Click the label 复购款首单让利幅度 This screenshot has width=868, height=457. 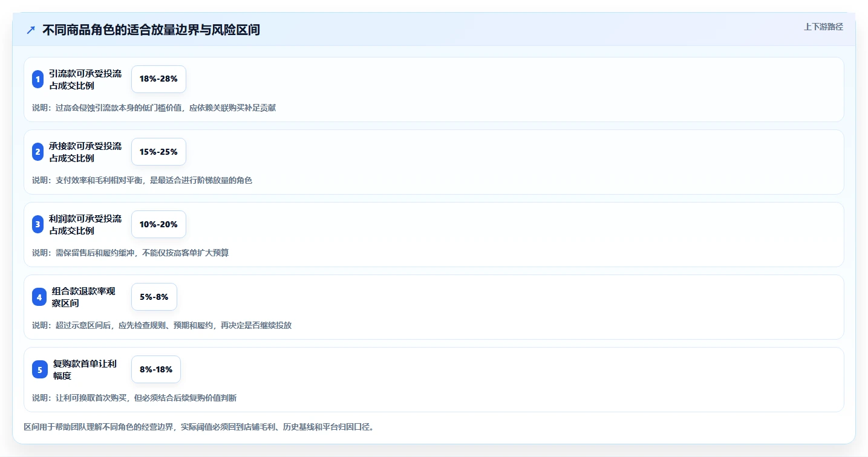[85, 369]
